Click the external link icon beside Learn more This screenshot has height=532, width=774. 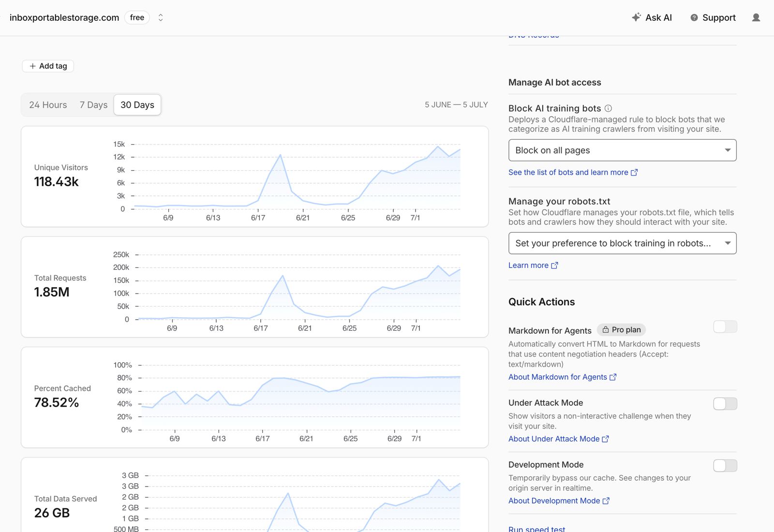tap(555, 266)
